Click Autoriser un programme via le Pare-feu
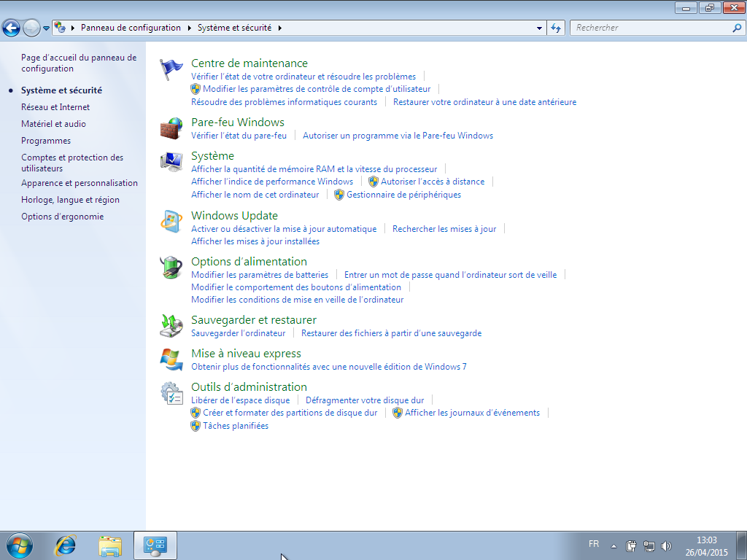747x560 pixels. pos(398,135)
